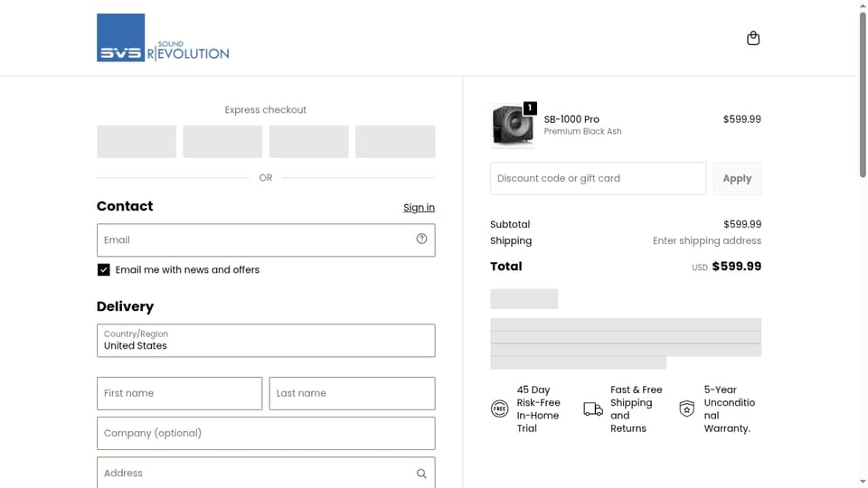Click the first express checkout placeholder button
Viewport: 868px width, 488px height.
[137, 142]
